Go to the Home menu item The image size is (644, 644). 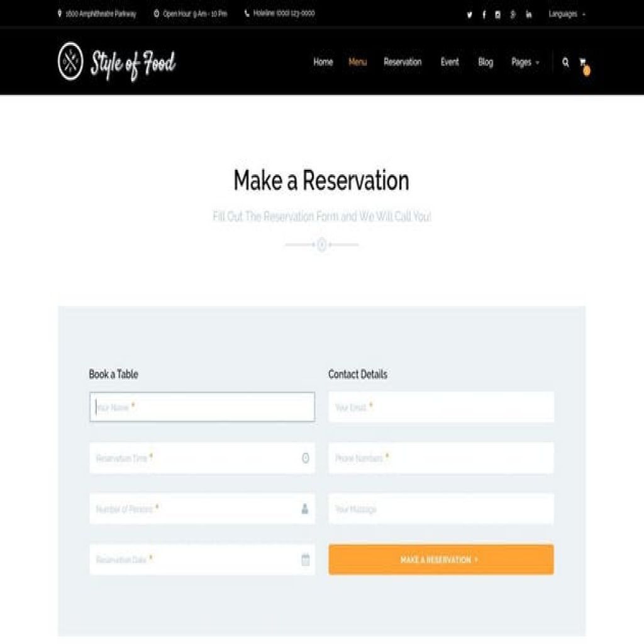point(323,62)
